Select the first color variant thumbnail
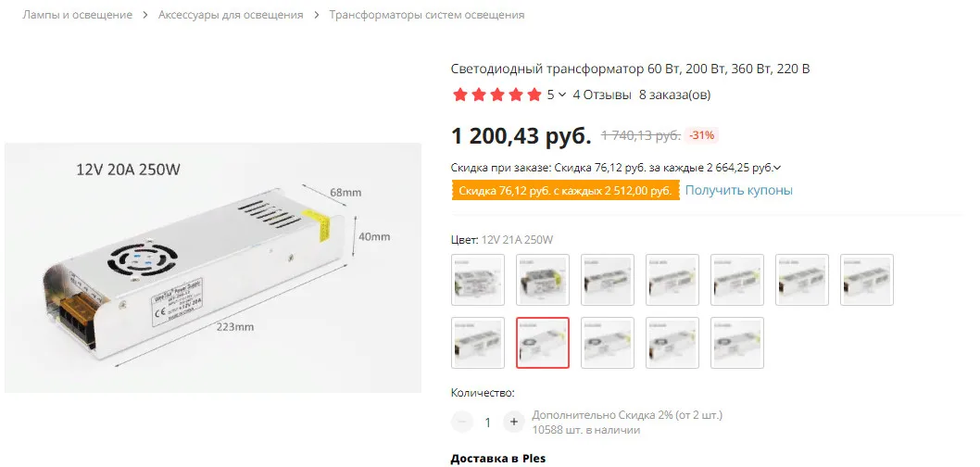This screenshot has width=980, height=467. 478,280
